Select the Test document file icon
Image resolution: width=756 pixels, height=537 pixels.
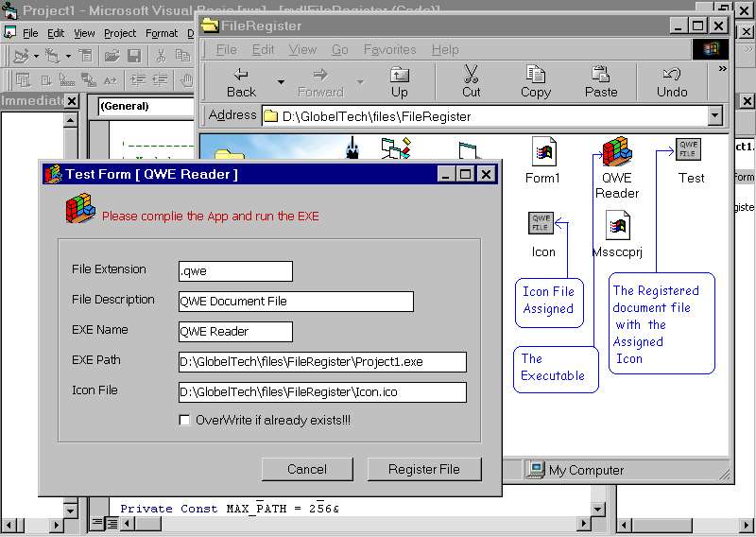(x=689, y=150)
